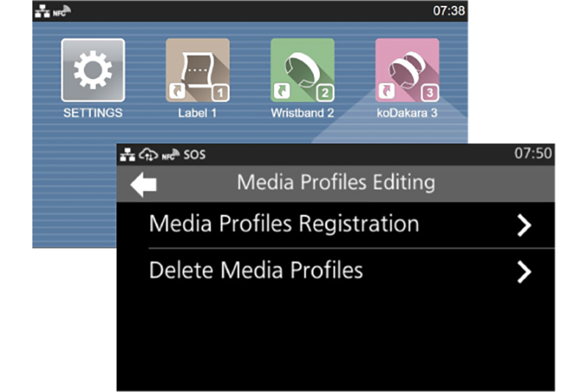Click the Wristband 2 text label
Screen dimensions: 588x392
302,113
